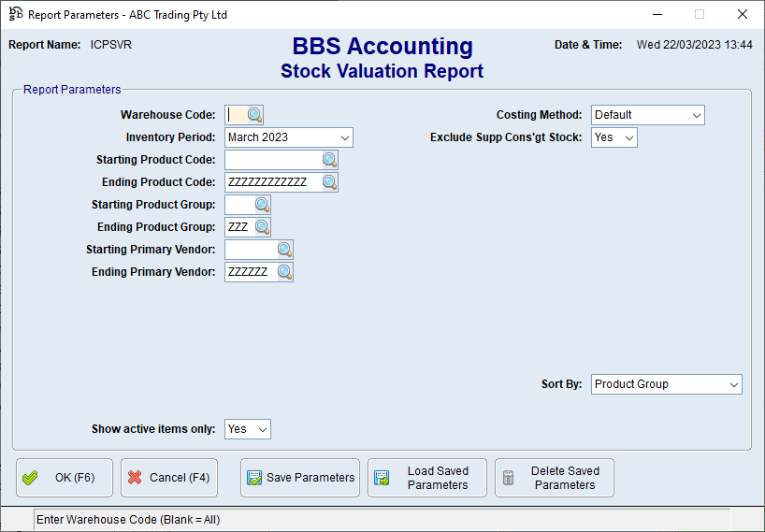Open Starting Primary Vendor search icon
The image size is (765, 532).
tap(284, 250)
